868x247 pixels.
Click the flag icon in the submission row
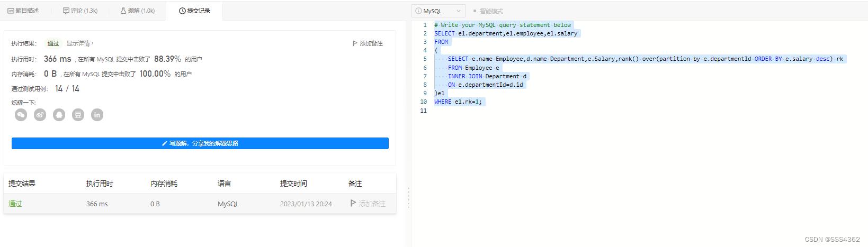353,203
